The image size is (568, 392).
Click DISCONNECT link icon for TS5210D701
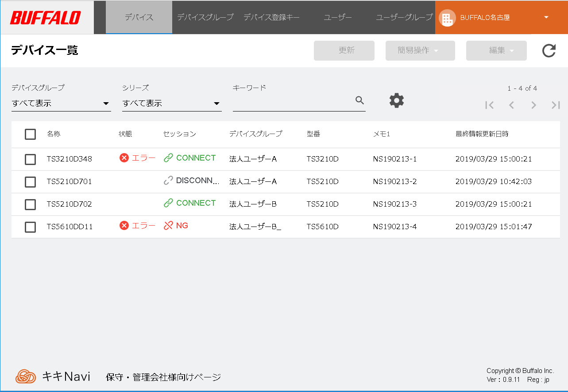pos(168,181)
